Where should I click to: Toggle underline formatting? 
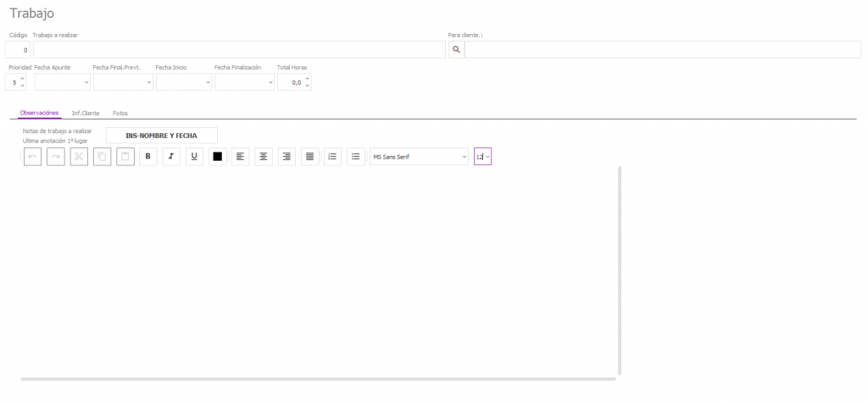194,157
